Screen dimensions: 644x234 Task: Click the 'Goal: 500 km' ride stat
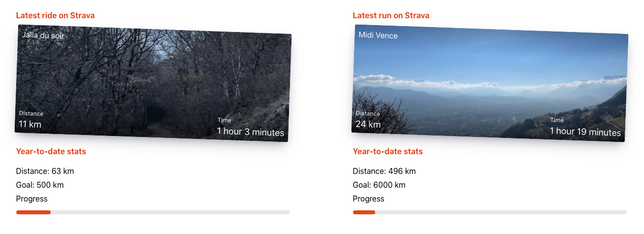pyautogui.click(x=40, y=185)
